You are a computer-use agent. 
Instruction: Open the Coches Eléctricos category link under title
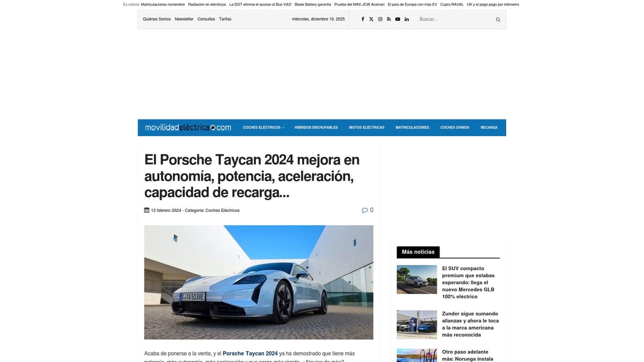coord(223,210)
